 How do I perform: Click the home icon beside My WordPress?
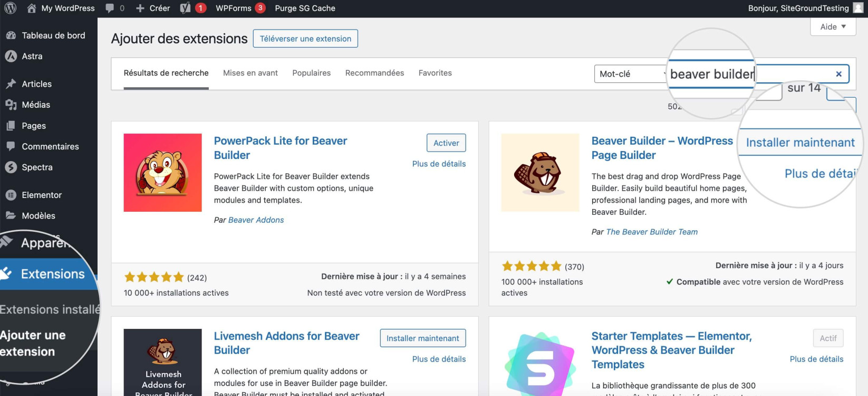(x=32, y=8)
